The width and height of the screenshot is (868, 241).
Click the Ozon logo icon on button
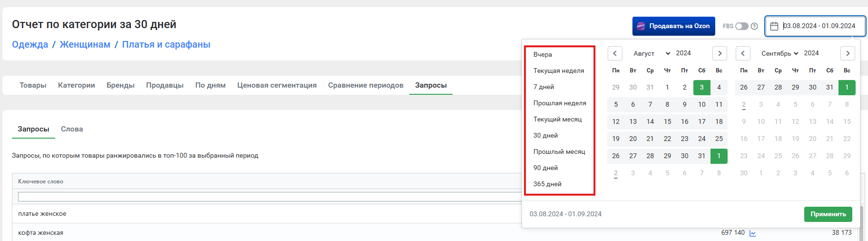click(641, 26)
